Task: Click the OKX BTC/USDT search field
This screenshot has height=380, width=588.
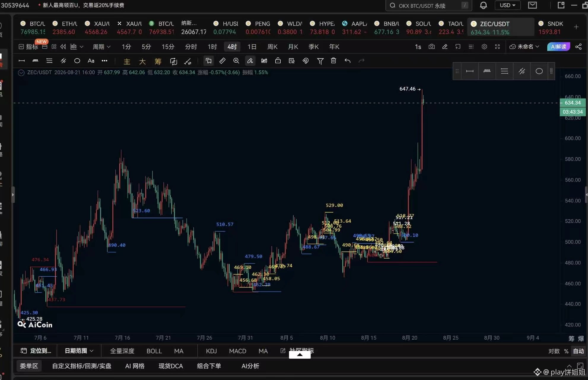Action: click(x=428, y=5)
